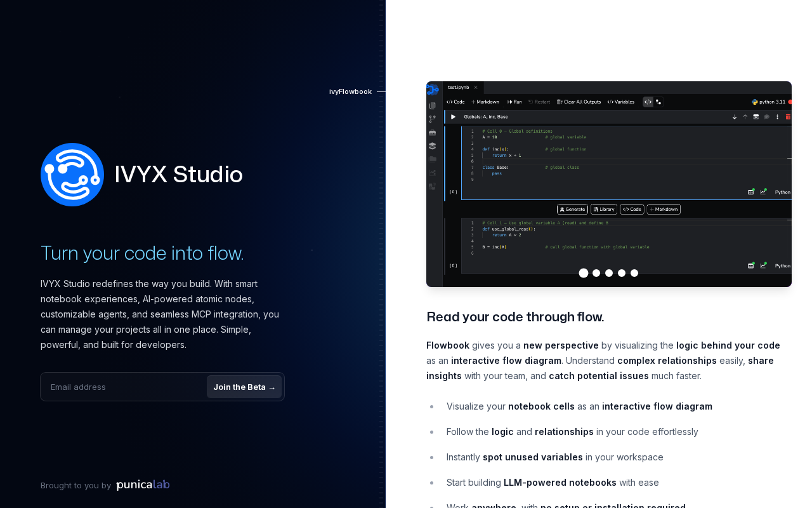Open the python 3.11 kernel selector

click(768, 102)
